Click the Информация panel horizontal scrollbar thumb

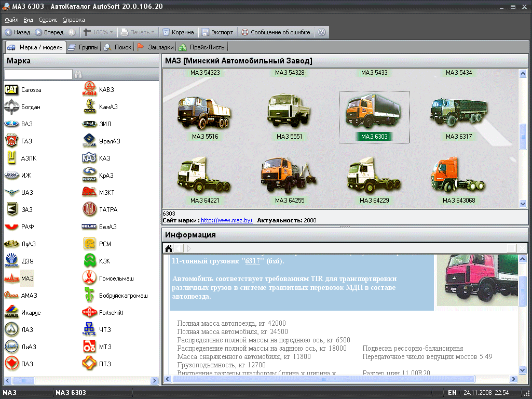point(324,379)
